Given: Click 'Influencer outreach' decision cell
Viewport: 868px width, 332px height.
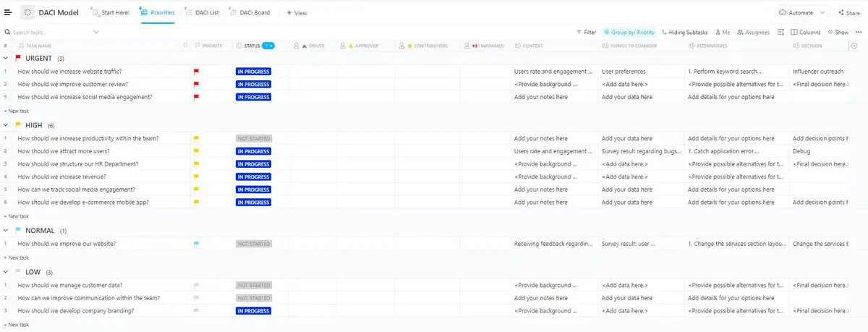Looking at the screenshot, I should coord(818,72).
